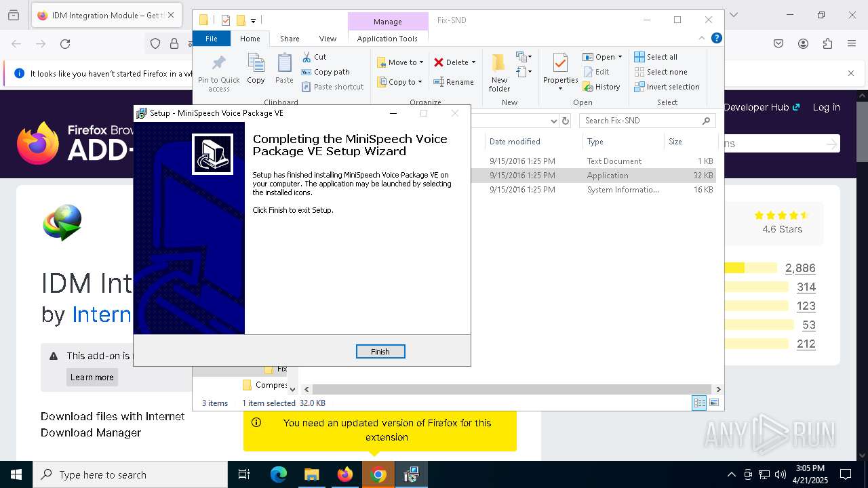Click Select none in ribbon
The height and width of the screenshot is (488, 868).
click(660, 72)
